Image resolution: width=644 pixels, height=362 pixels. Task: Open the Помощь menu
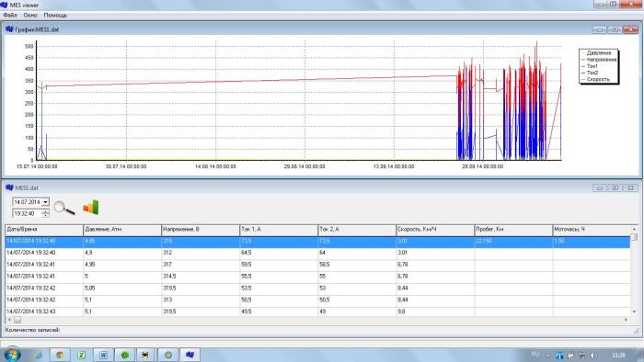55,16
